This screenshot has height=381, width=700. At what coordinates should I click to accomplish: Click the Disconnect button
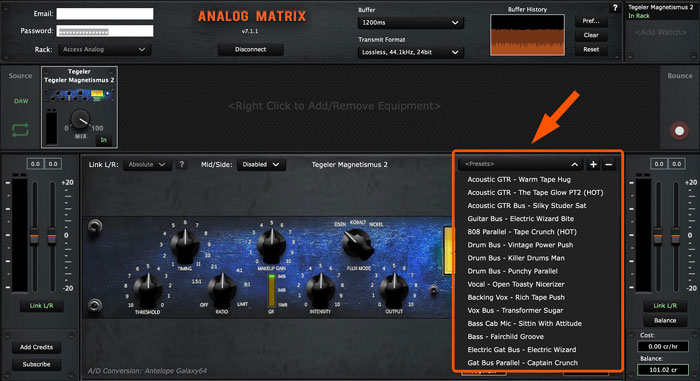[250, 50]
